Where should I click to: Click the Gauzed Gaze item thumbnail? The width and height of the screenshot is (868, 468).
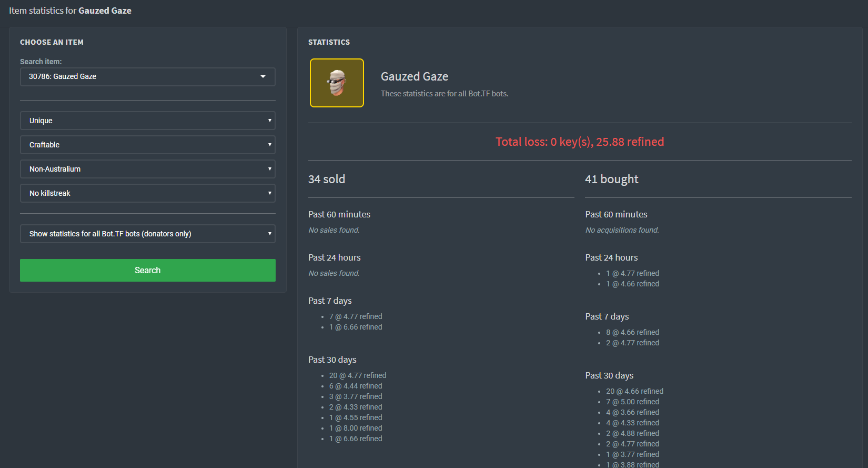337,83
